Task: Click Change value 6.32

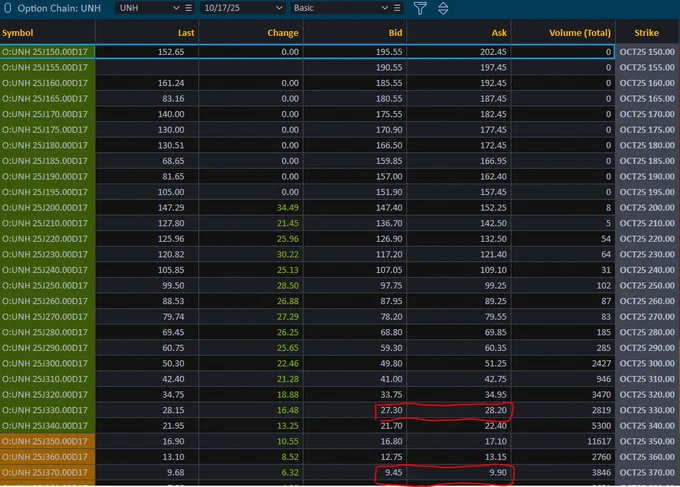Action: click(x=290, y=473)
